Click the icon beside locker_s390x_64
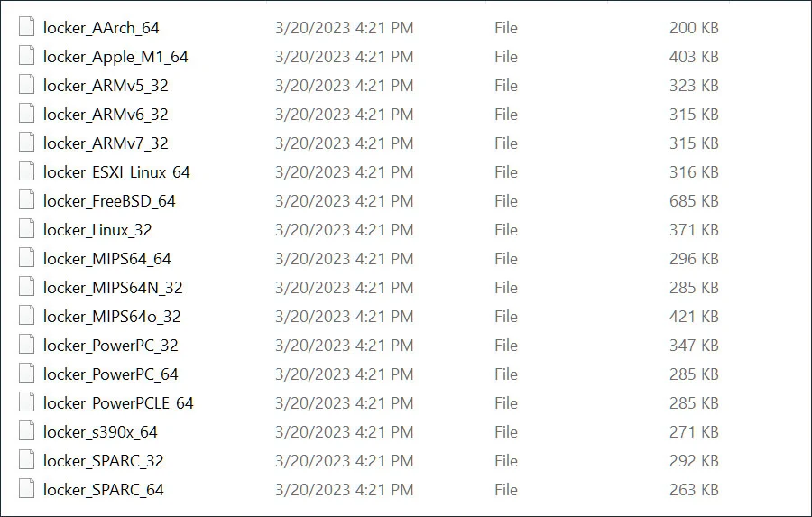The height and width of the screenshot is (517, 812). [25, 432]
